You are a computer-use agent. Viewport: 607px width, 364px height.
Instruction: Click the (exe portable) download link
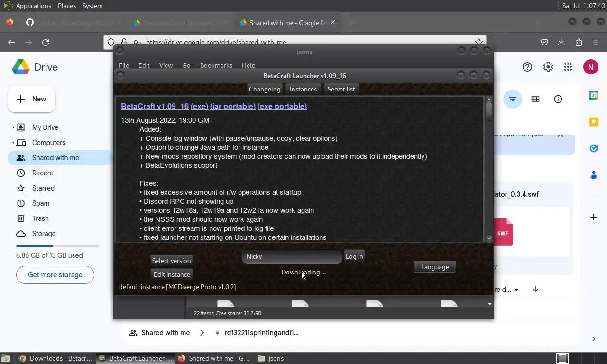click(x=282, y=106)
